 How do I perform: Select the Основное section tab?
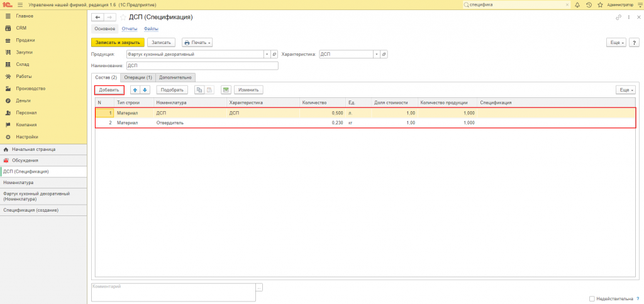[104, 29]
